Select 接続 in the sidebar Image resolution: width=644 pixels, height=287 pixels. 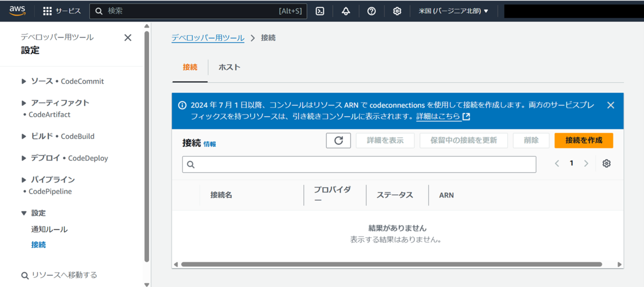39,245
